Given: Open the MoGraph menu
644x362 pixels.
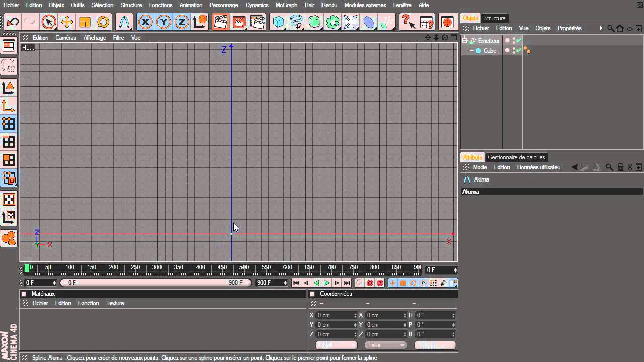Looking at the screenshot, I should click(286, 5).
